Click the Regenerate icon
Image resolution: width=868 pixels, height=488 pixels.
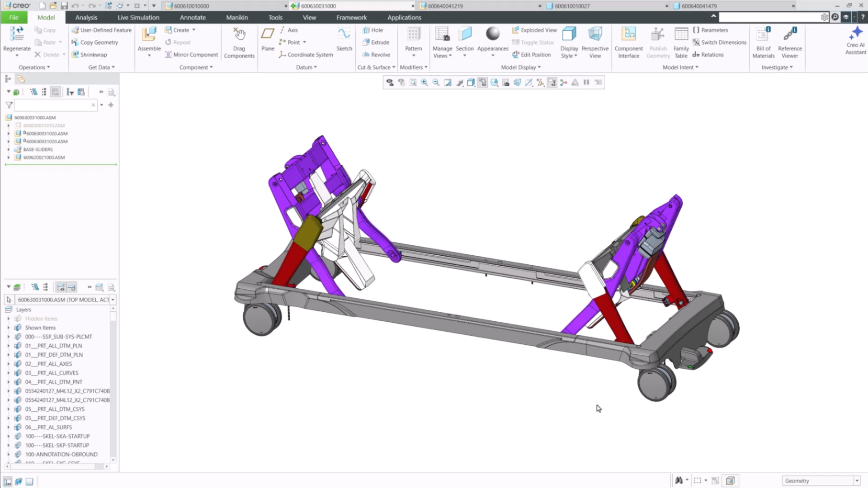tap(17, 34)
